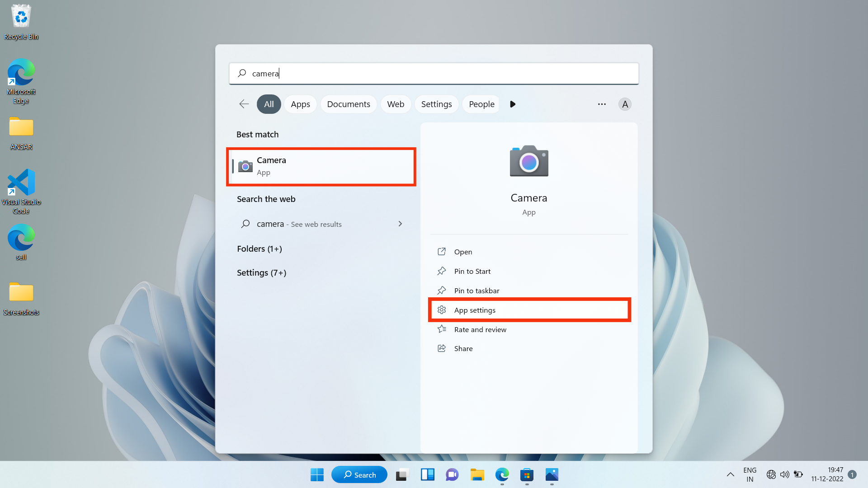Open Visual Studio Code from the desktop
This screenshot has height=488, width=868.
(x=21, y=185)
